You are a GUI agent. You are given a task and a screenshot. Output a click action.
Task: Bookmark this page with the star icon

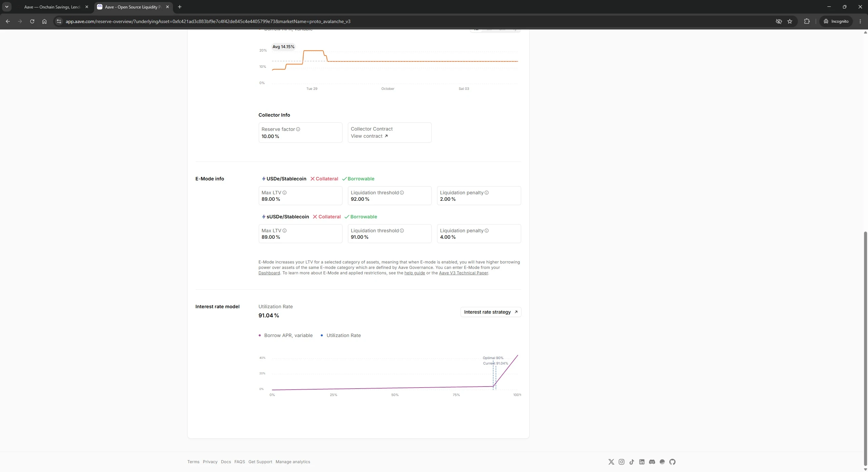(x=790, y=21)
